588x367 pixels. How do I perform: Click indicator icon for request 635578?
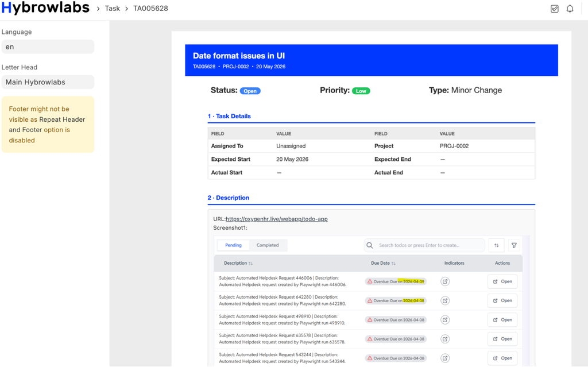(445, 339)
